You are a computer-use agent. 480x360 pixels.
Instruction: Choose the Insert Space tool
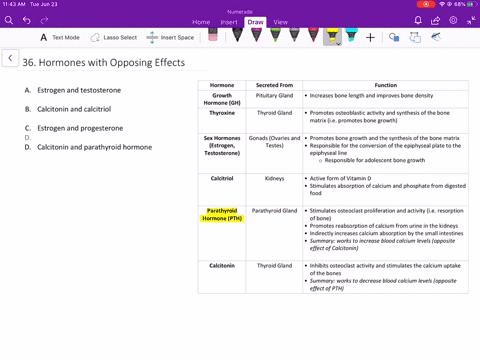(170, 38)
